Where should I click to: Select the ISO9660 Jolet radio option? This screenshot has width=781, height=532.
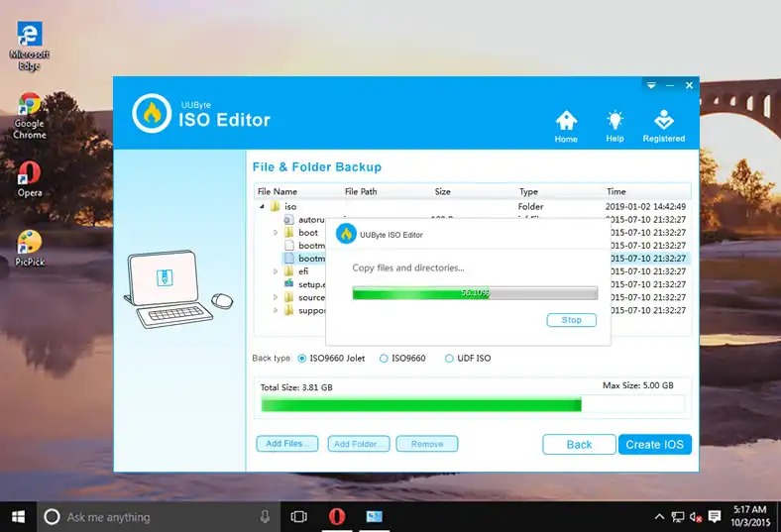302,359
